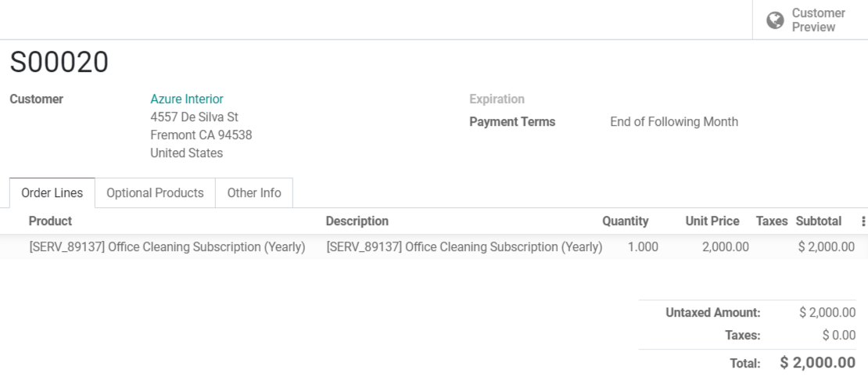The height and width of the screenshot is (377, 868).
Task: Sort by the Description column header
Action: (x=357, y=221)
